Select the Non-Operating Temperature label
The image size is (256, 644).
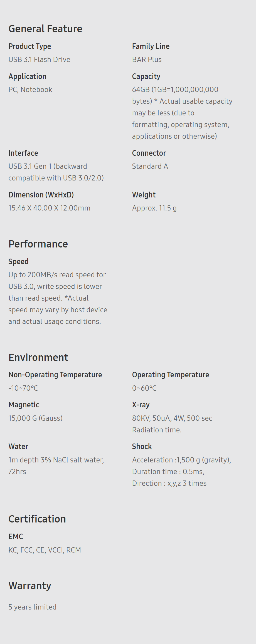pos(55,375)
